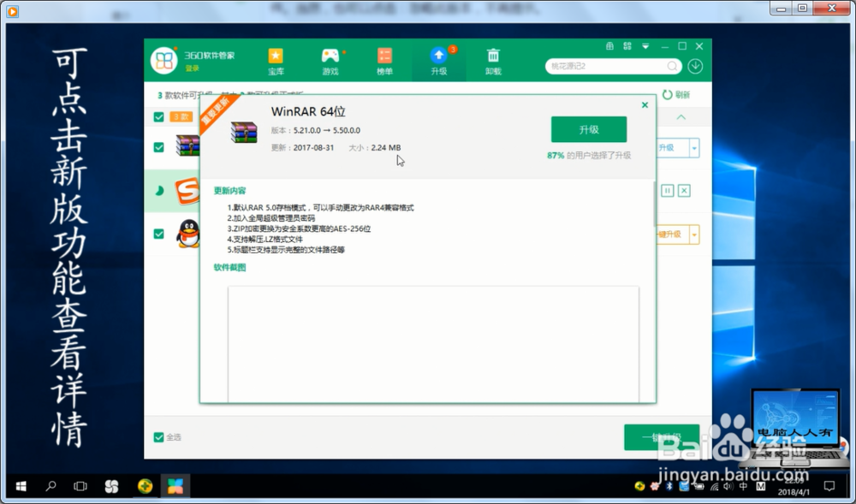Open the notification center icon

[x=829, y=486]
